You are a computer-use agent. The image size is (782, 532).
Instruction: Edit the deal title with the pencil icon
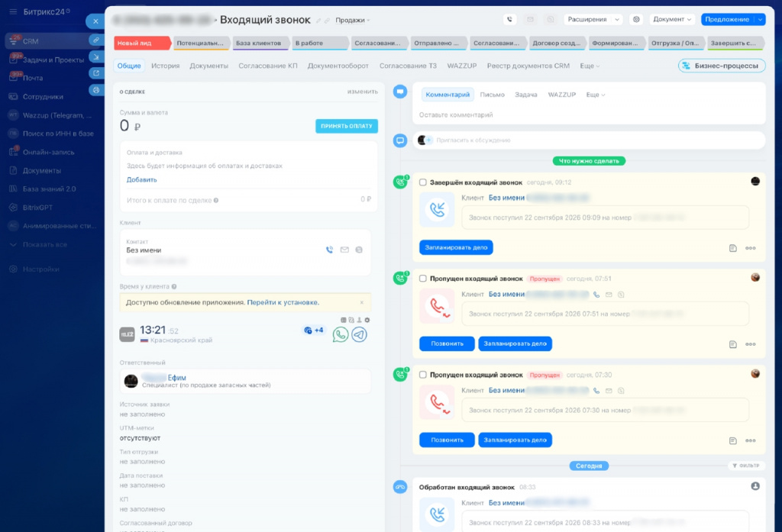(x=318, y=21)
